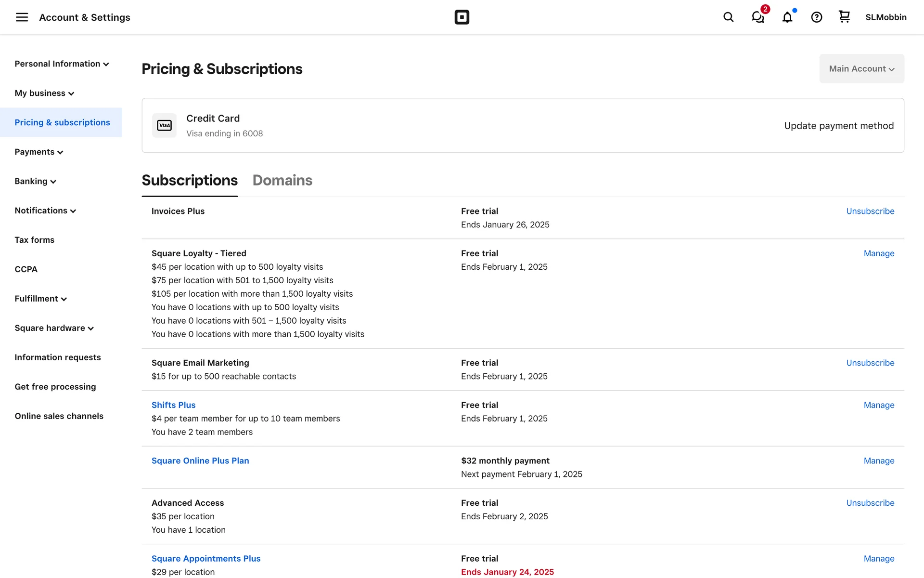Click the Square logo in the header
This screenshot has height=578, width=924.
pos(462,17)
